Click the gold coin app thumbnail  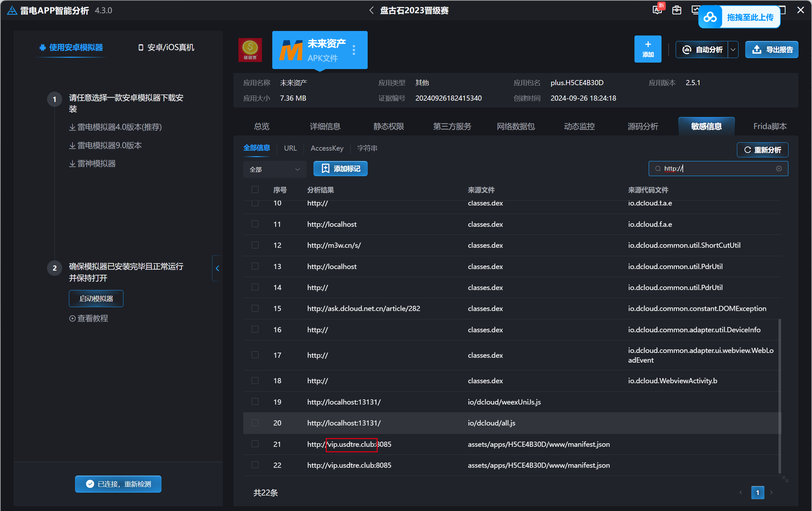click(x=250, y=50)
